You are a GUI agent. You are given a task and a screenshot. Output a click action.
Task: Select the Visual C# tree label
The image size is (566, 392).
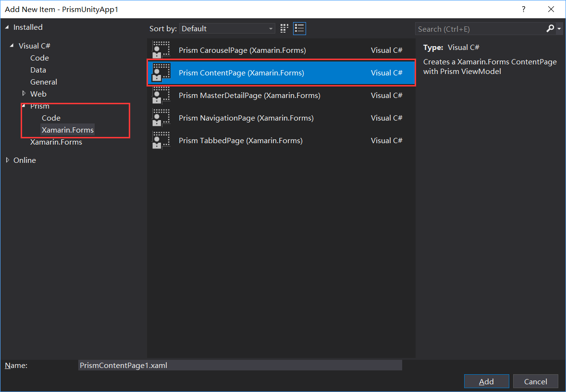(34, 46)
